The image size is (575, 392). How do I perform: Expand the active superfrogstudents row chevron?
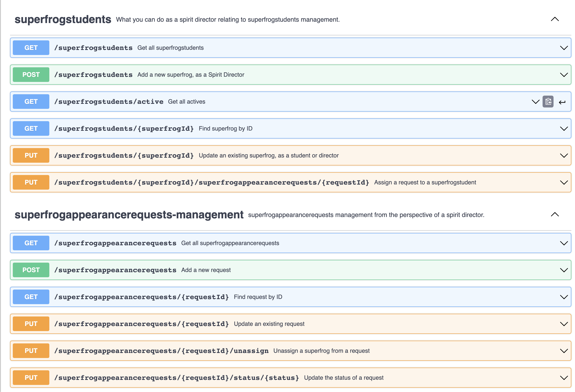click(x=535, y=102)
